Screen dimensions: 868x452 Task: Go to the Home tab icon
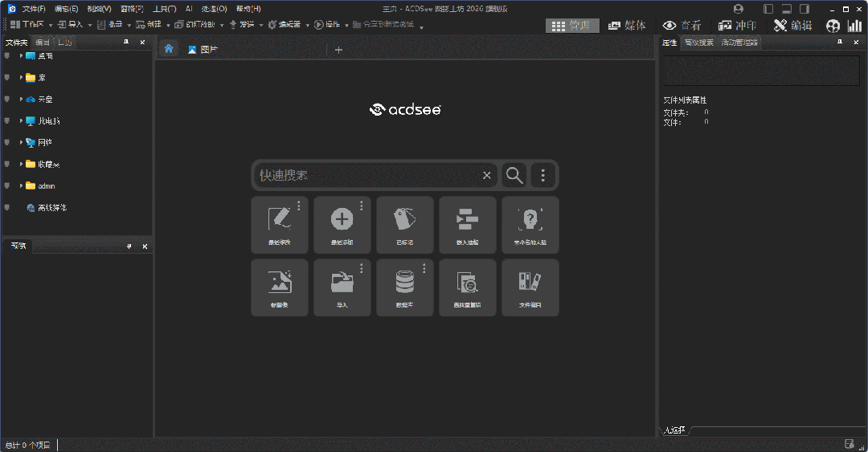169,49
